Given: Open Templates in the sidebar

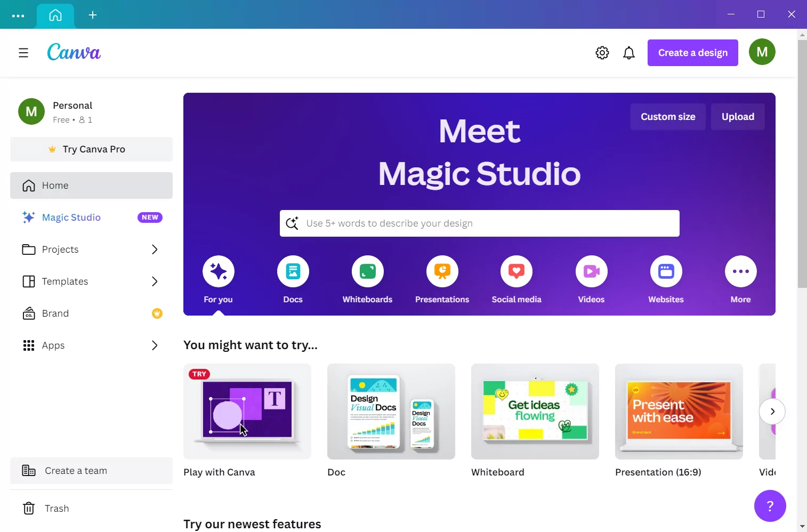Looking at the screenshot, I should [91, 281].
